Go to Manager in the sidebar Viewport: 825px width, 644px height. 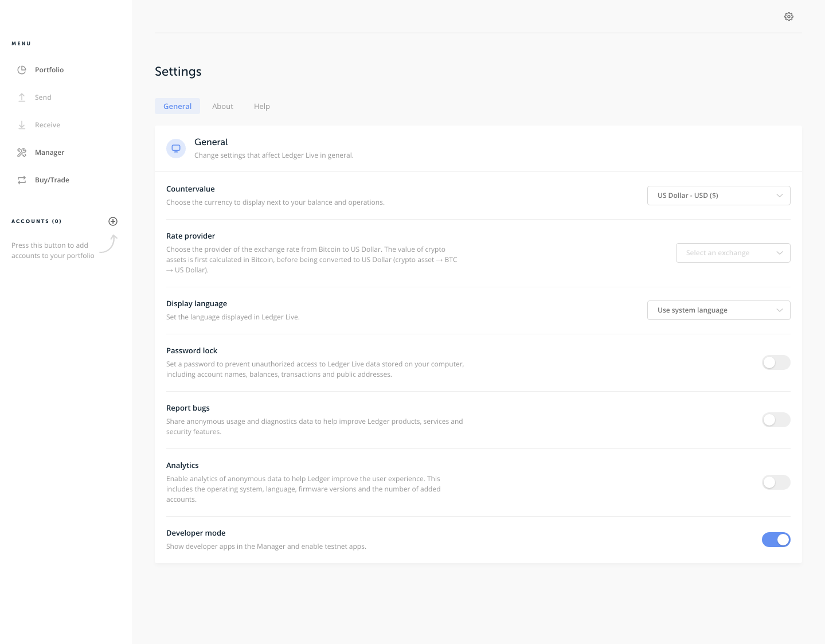tap(49, 153)
